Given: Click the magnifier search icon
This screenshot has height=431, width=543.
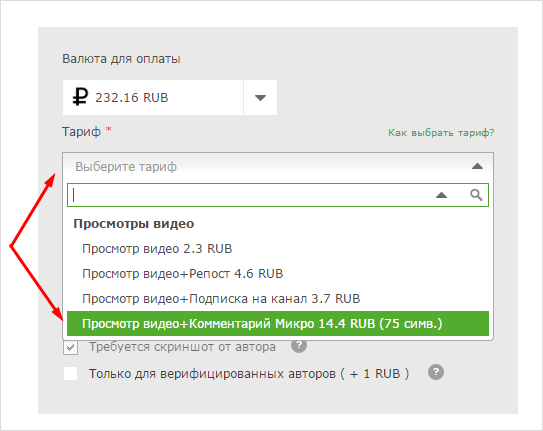Looking at the screenshot, I should coord(476,195).
